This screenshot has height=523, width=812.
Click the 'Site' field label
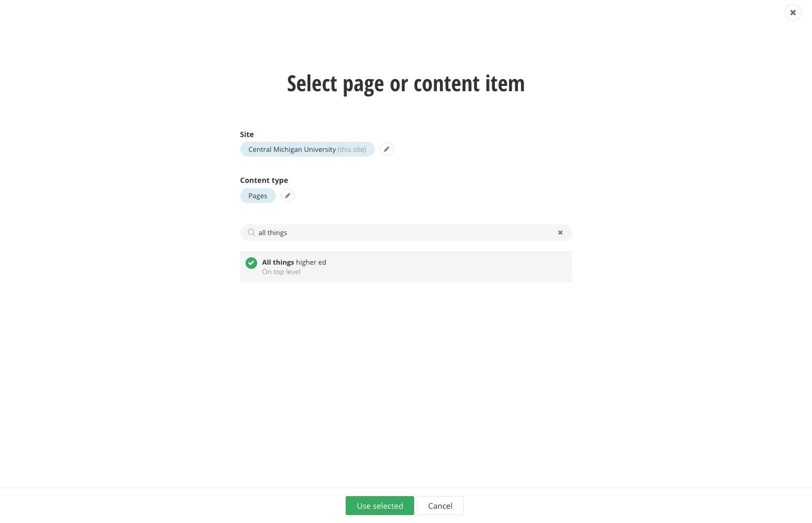(247, 134)
